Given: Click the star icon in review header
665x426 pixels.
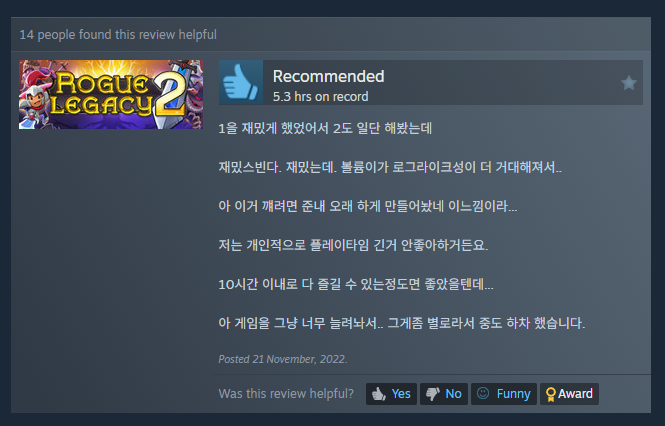Looking at the screenshot, I should pyautogui.click(x=629, y=83).
